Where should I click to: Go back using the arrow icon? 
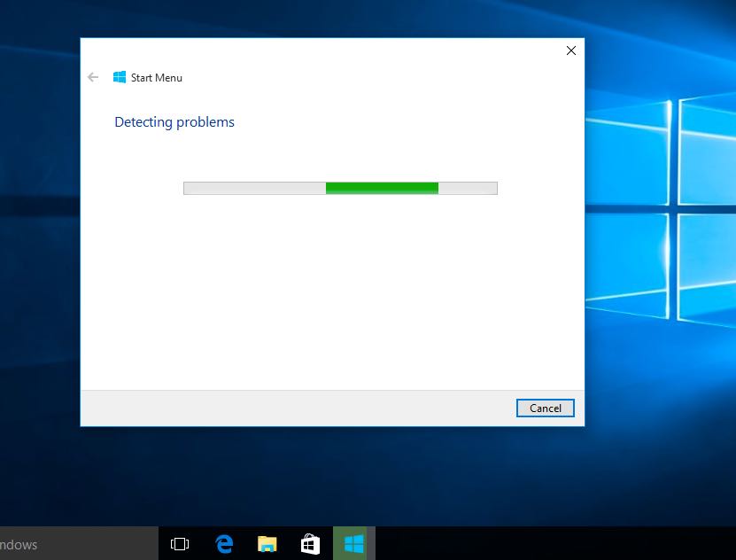pyautogui.click(x=93, y=77)
